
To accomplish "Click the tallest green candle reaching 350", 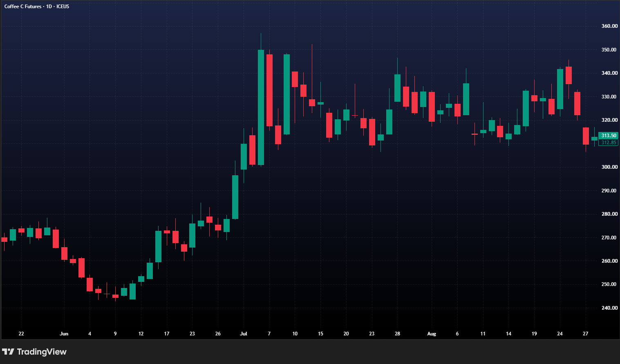I will [261, 107].
